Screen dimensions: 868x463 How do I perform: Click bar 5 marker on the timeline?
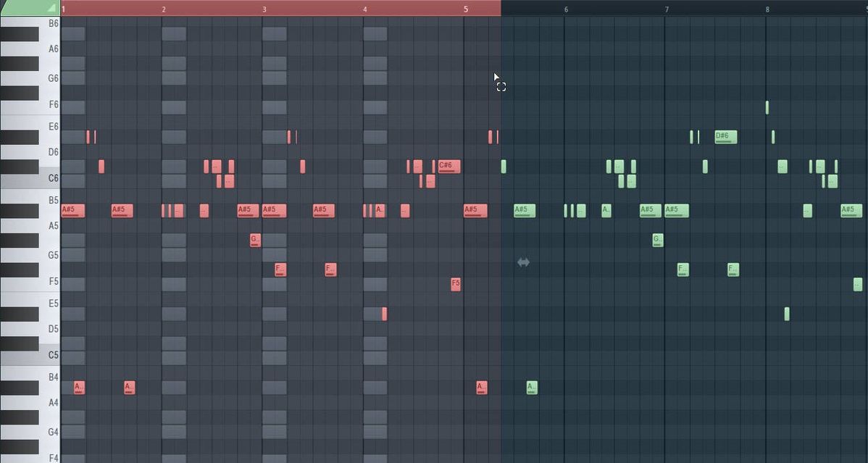(466, 9)
